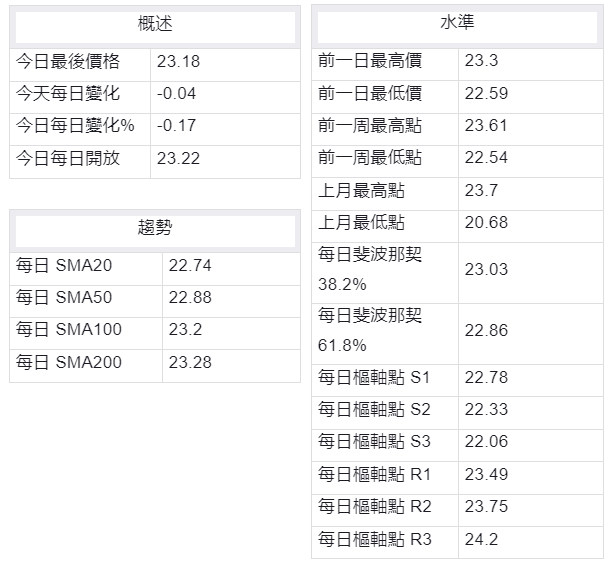Select the 前一周最高點 value 23.61
Screen dimensions: 610x565
click(x=486, y=126)
